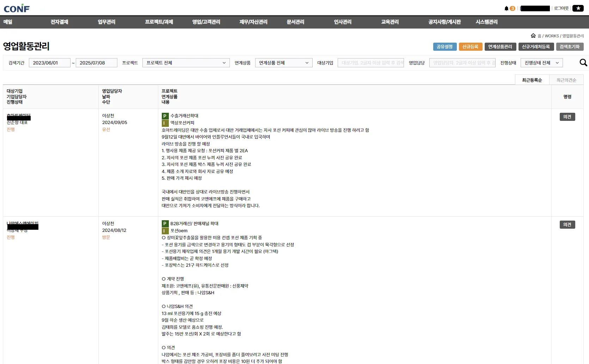Image resolution: width=589 pixels, height=364 pixels.
Task: Click 의견 button for 수출거래선확대 entry
Action: [x=567, y=117]
